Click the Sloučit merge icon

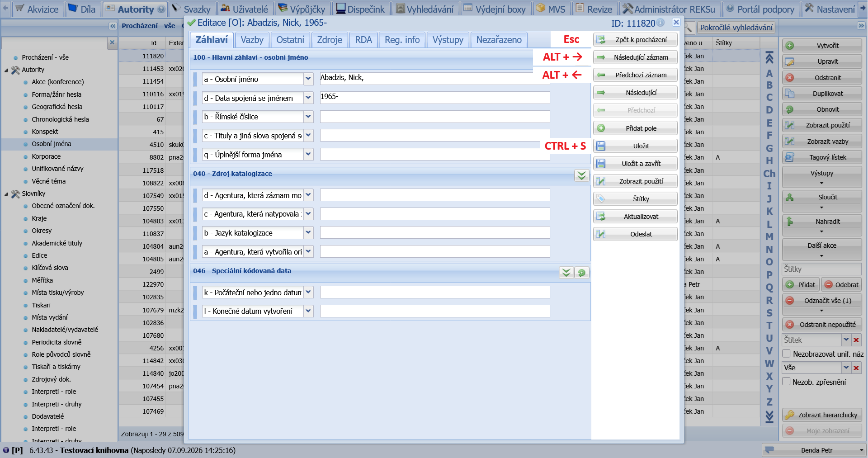pyautogui.click(x=790, y=197)
